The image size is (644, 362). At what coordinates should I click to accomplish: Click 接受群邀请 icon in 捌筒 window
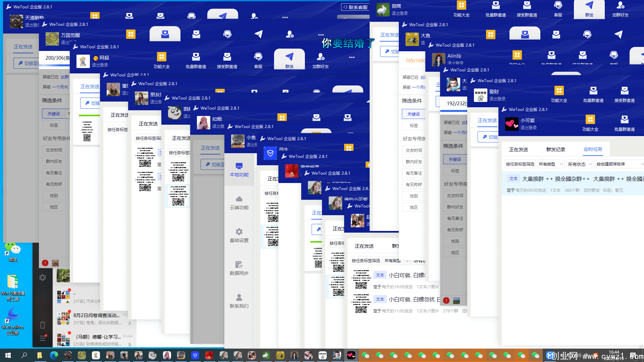(x=527, y=9)
